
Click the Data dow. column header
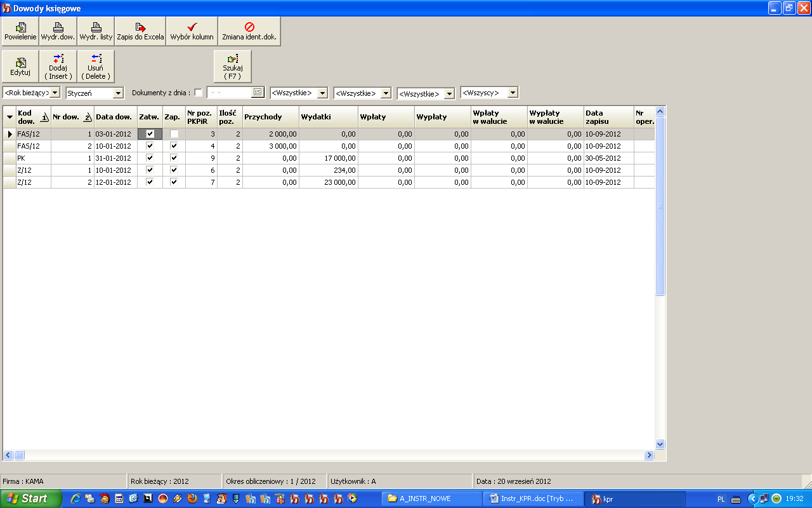click(115, 117)
